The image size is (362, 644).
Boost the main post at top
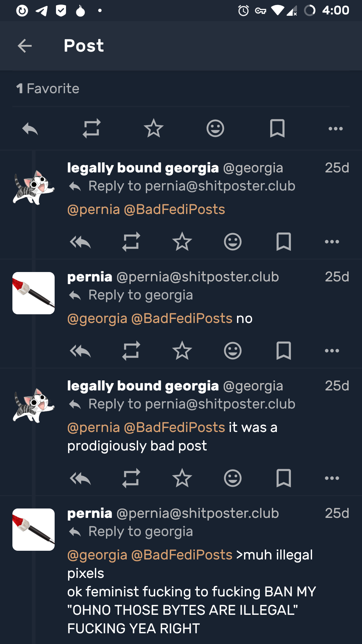[92, 128]
